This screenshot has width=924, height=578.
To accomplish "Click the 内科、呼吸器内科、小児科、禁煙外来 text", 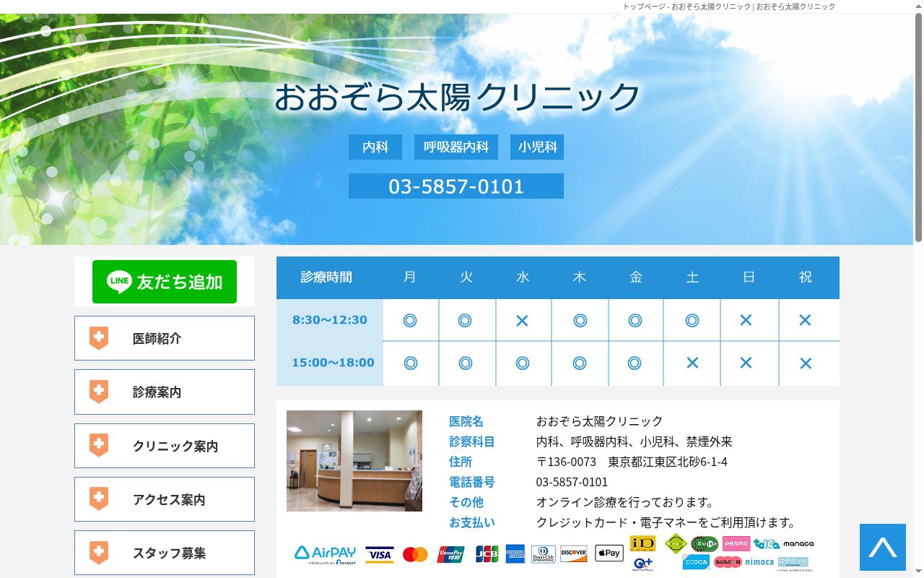I will tap(634, 441).
